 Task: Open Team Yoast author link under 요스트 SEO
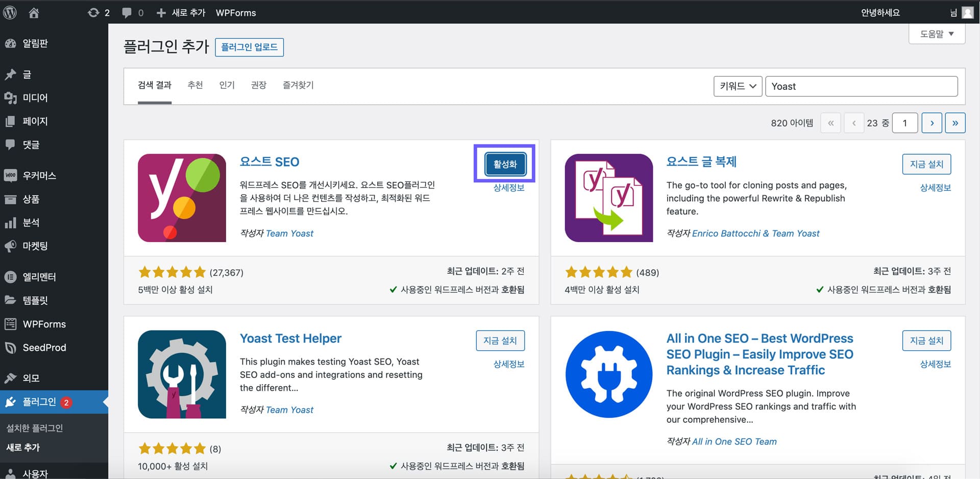(289, 233)
